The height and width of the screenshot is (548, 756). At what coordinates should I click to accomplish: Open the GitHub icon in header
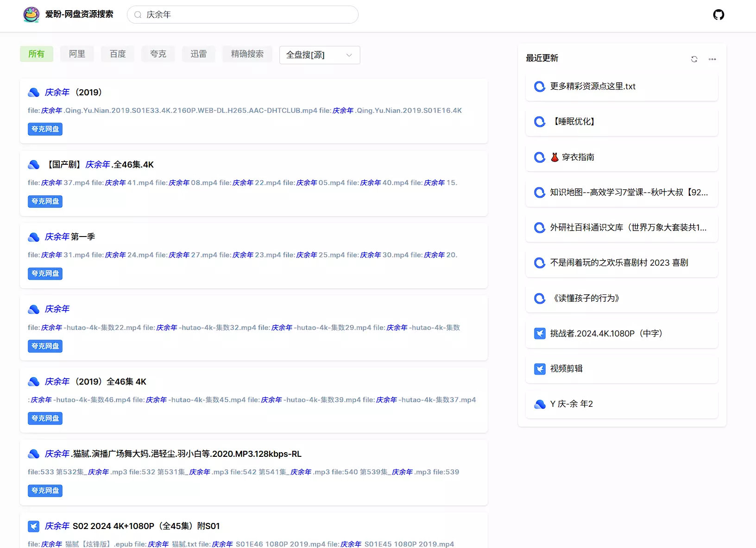coord(718,15)
